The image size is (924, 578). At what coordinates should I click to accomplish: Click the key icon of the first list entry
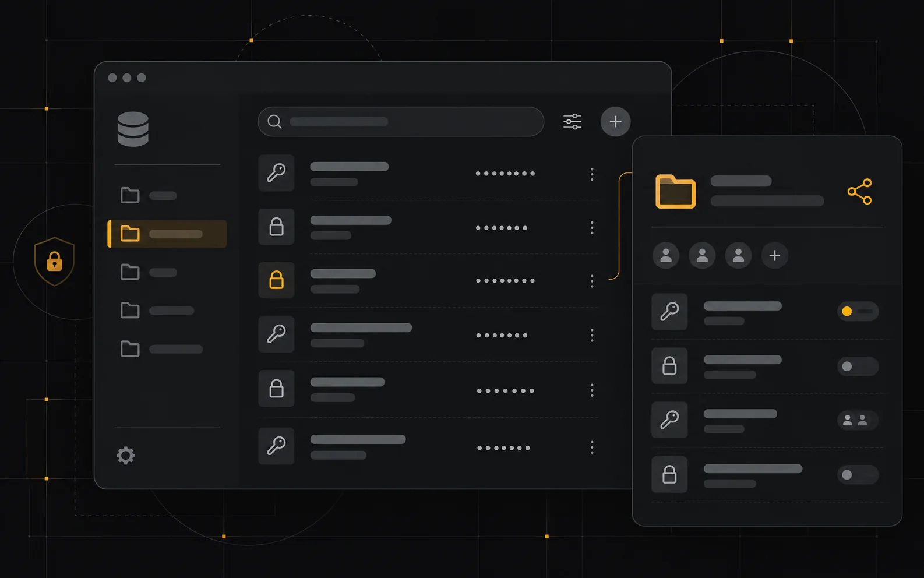tap(276, 173)
